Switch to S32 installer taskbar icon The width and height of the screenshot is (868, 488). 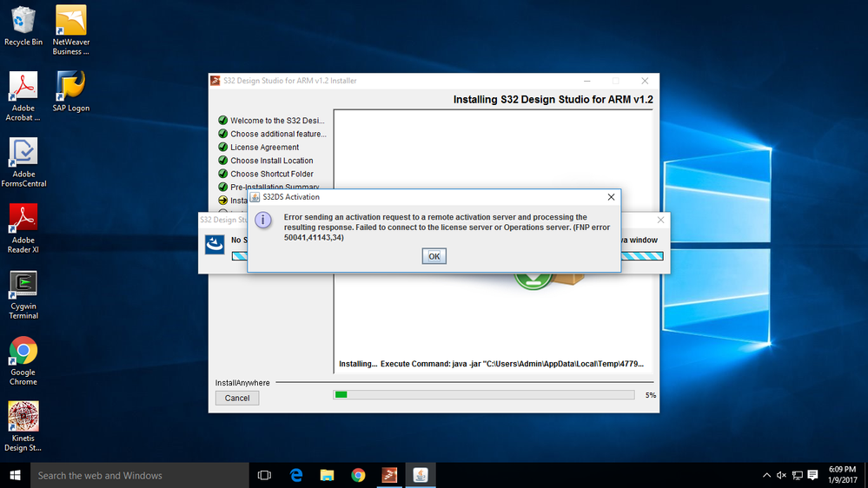click(x=389, y=475)
